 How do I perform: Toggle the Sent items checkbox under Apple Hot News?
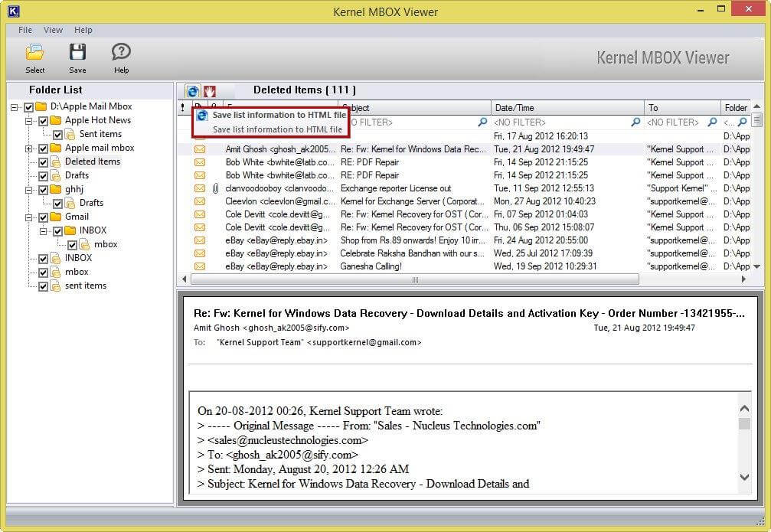tap(57, 134)
